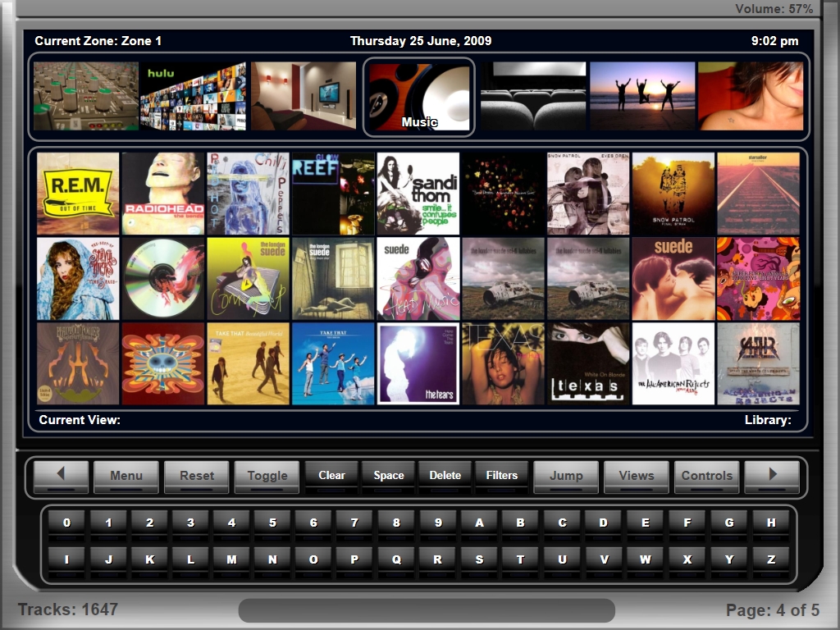The image size is (840, 630).
Task: Click the Current View: label
Action: coord(80,420)
